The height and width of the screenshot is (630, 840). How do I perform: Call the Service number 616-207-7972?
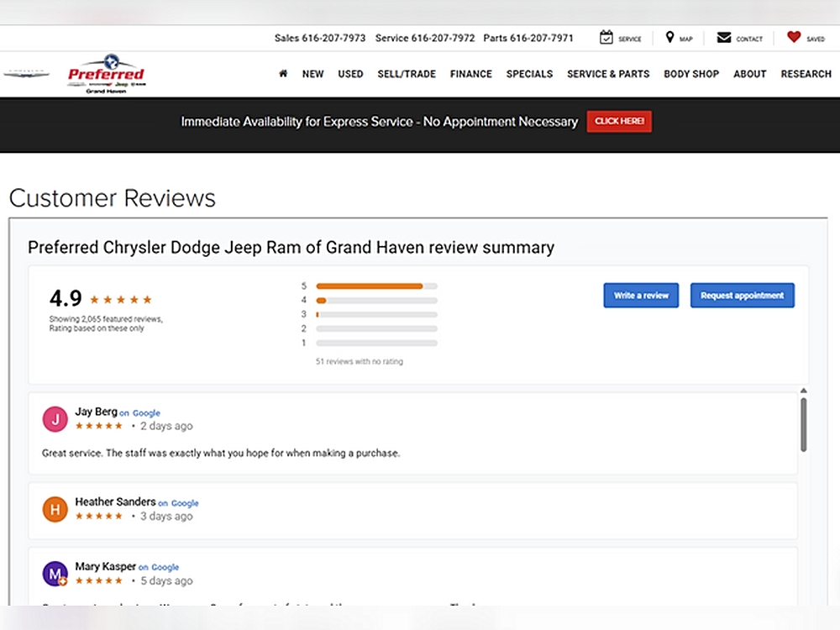pos(443,38)
